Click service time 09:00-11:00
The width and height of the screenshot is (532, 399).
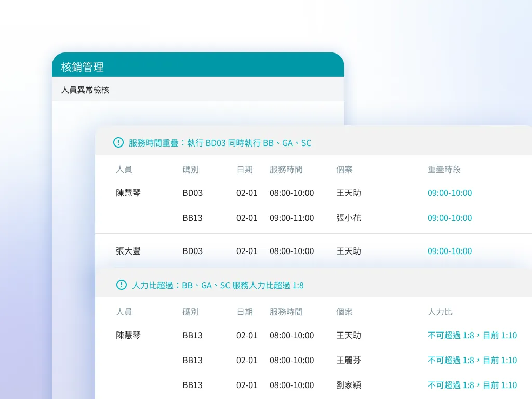coord(292,218)
